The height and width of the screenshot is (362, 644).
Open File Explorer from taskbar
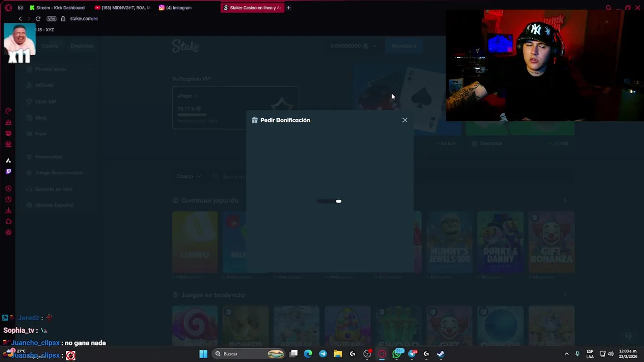pos(338,354)
